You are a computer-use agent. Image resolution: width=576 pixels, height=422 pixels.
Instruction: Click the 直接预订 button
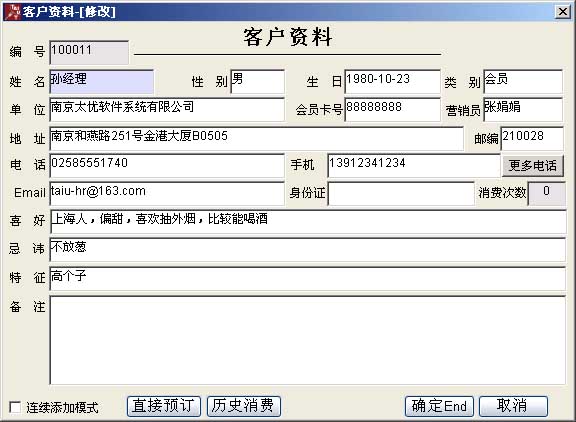point(164,406)
